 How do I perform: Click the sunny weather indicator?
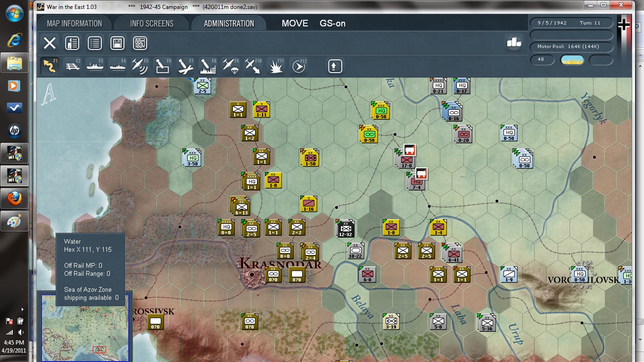click(x=572, y=60)
